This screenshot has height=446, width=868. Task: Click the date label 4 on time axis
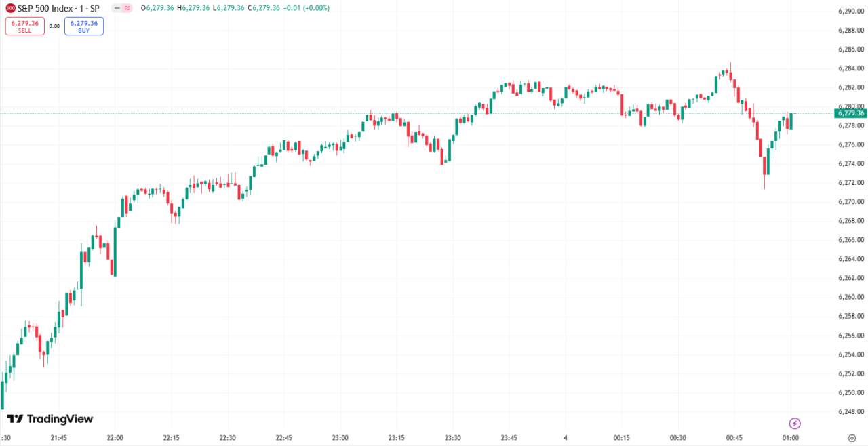[x=565, y=438]
